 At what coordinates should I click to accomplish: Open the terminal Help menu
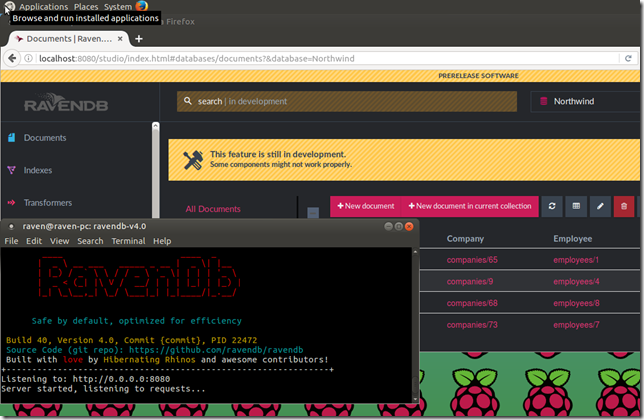click(x=162, y=241)
